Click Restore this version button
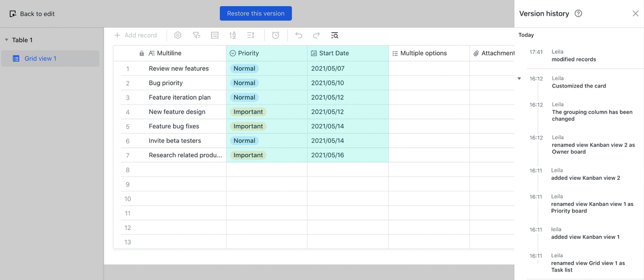This screenshot has width=644, height=280. 256,14
